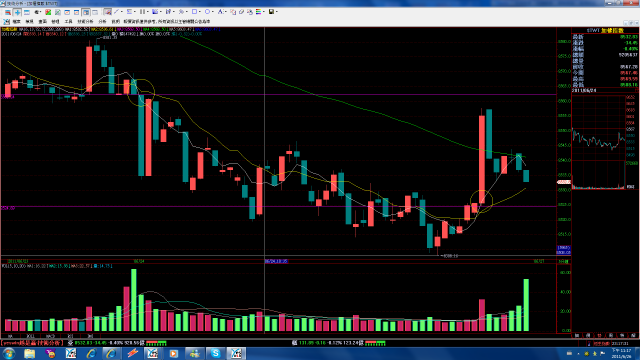This screenshot has height=360, width=640.
Task: Click the floppy disk save icon
Action: [271, 12]
